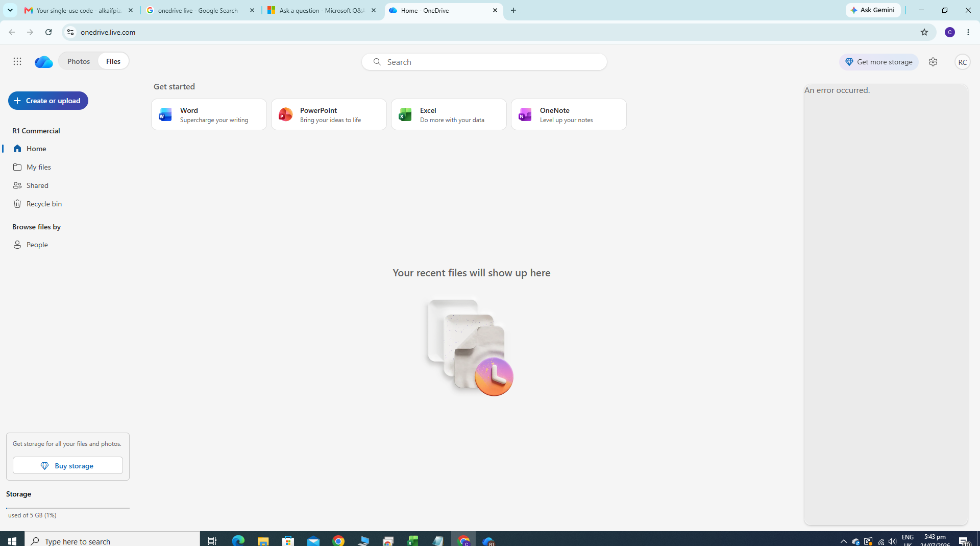Click used of 5 GB storage text
Viewport: 980px width, 546px height.
point(32,515)
